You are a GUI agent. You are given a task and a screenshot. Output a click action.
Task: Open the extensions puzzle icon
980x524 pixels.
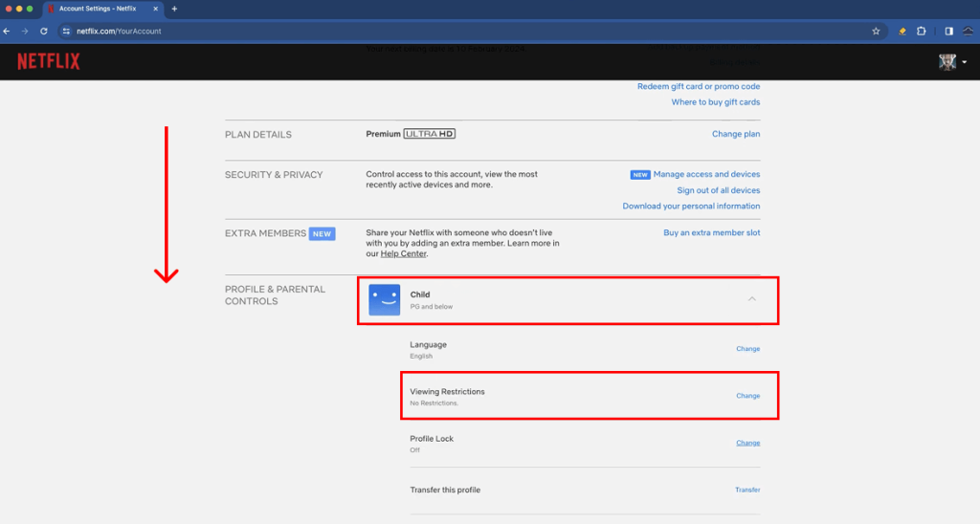pyautogui.click(x=922, y=32)
